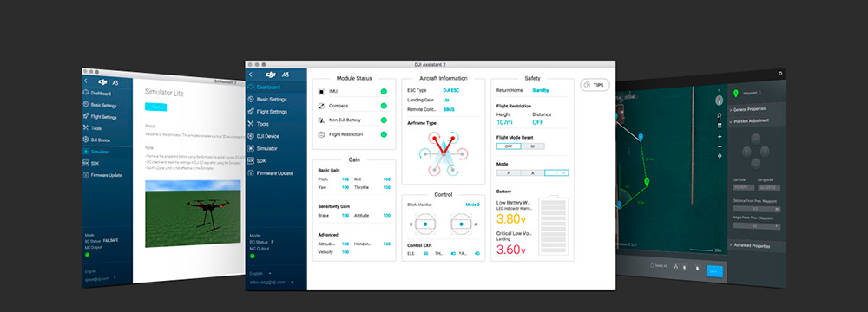Zoom in map with plus icon
This screenshot has height=312, width=868.
720,137
